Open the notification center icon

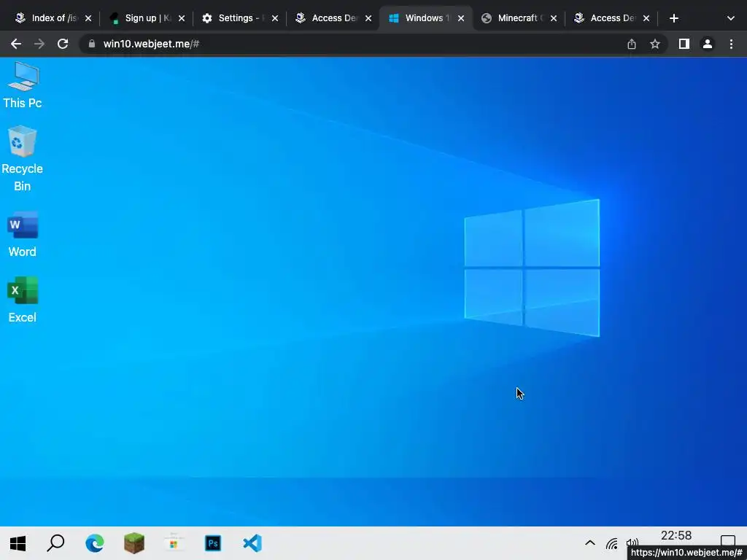click(x=727, y=541)
